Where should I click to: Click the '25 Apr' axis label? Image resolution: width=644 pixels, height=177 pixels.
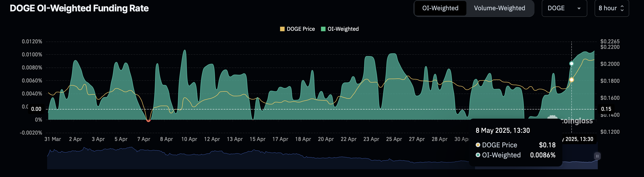click(x=394, y=139)
